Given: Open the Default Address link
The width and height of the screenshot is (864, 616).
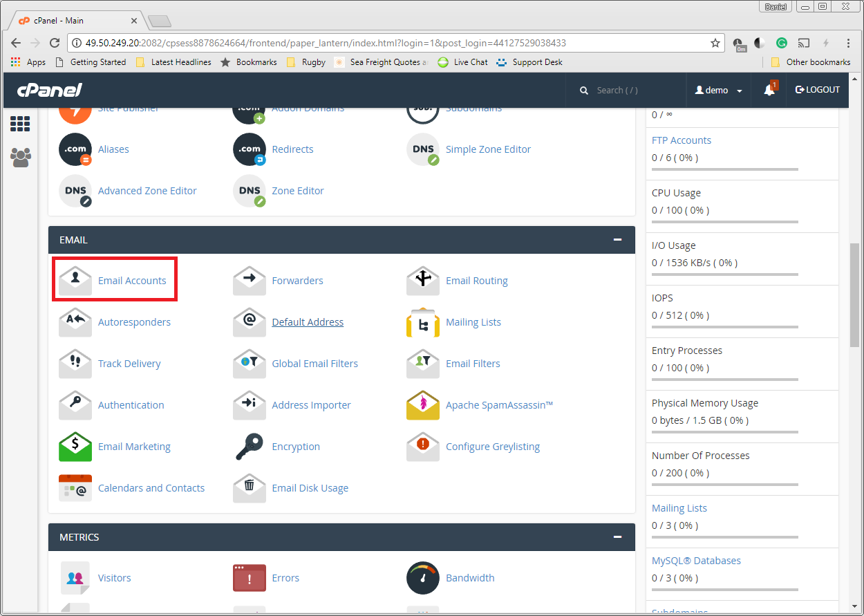Looking at the screenshot, I should pos(308,322).
